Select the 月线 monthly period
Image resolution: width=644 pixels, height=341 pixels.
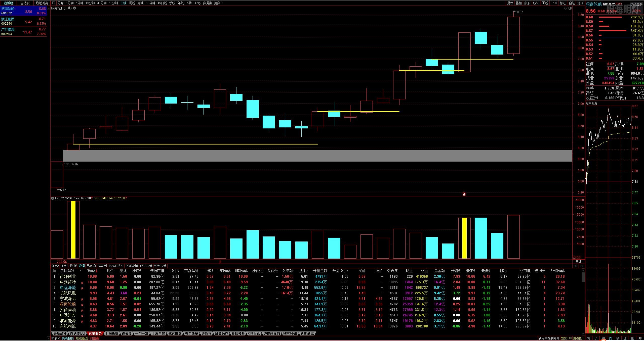(x=141, y=3)
